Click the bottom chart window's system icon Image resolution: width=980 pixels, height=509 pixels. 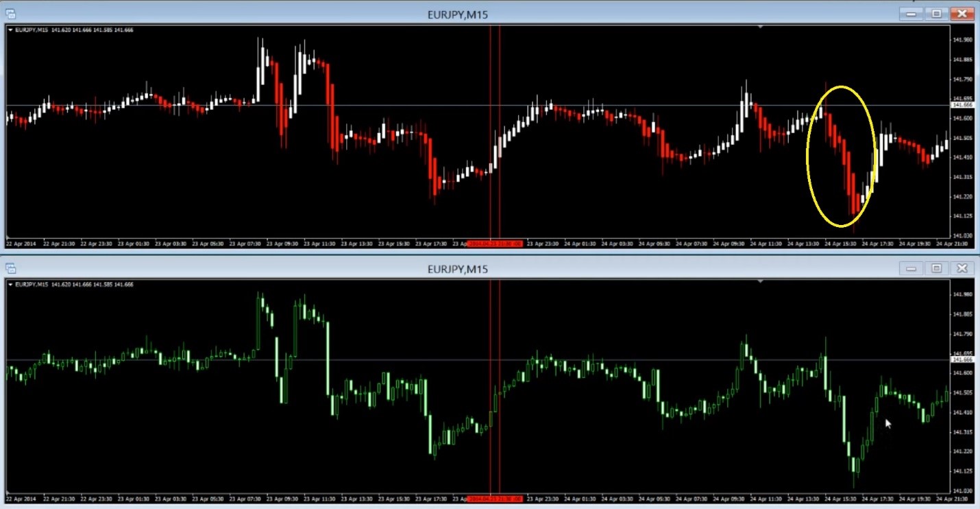click(x=10, y=269)
